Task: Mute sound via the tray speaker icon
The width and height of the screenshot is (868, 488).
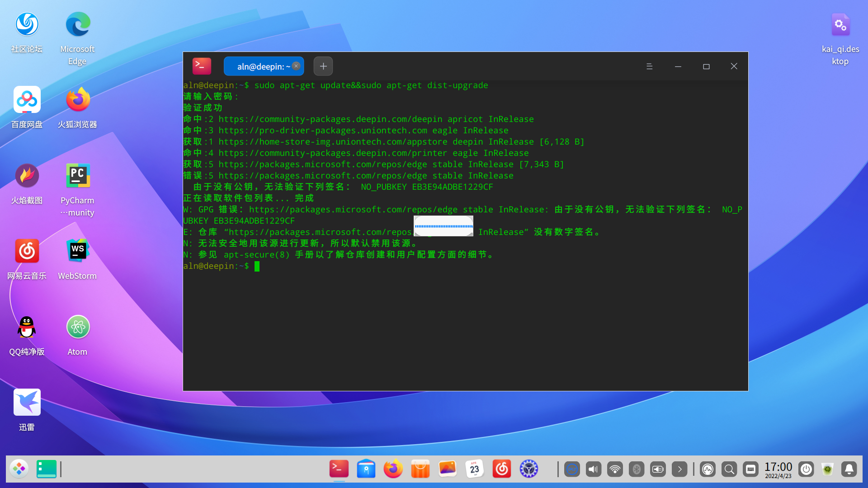Action: pos(594,469)
